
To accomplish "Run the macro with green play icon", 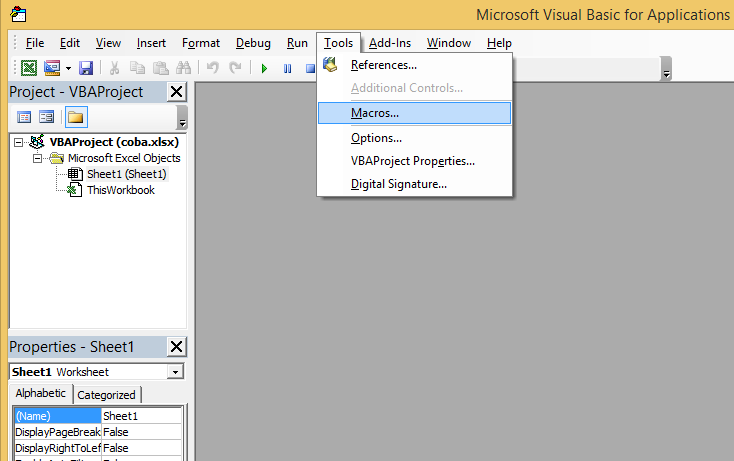I will pos(264,69).
